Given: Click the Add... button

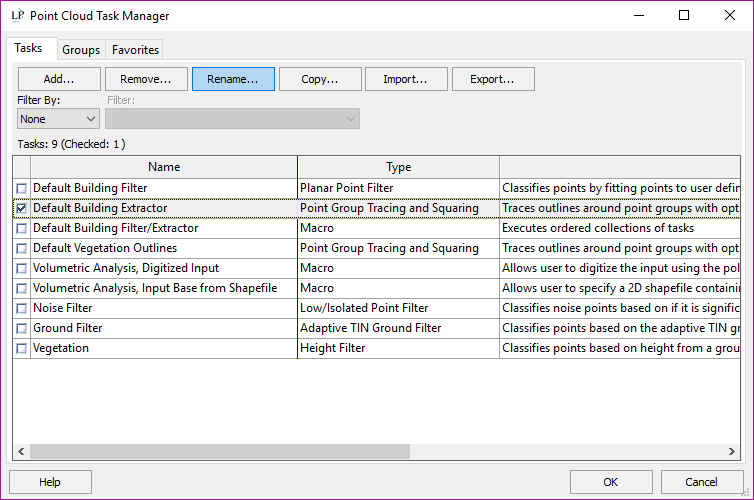Looking at the screenshot, I should tap(59, 79).
